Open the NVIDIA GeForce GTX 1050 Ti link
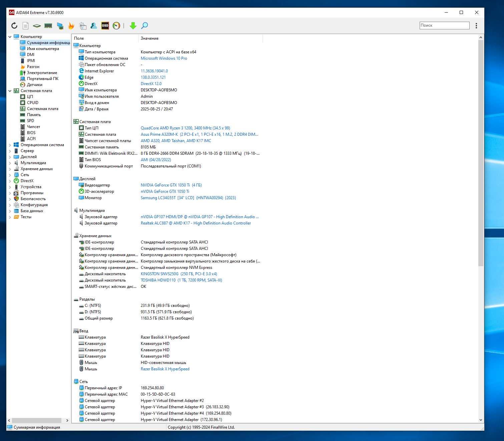 (x=171, y=185)
